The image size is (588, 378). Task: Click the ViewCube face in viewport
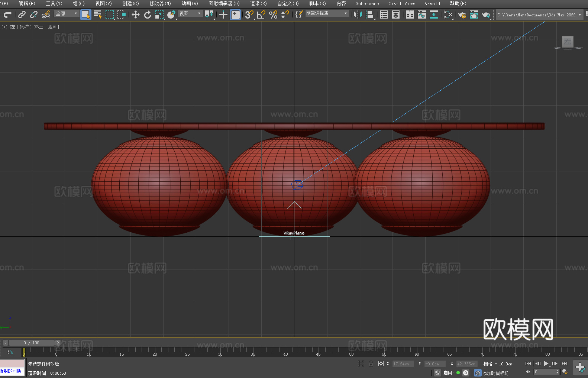click(568, 42)
